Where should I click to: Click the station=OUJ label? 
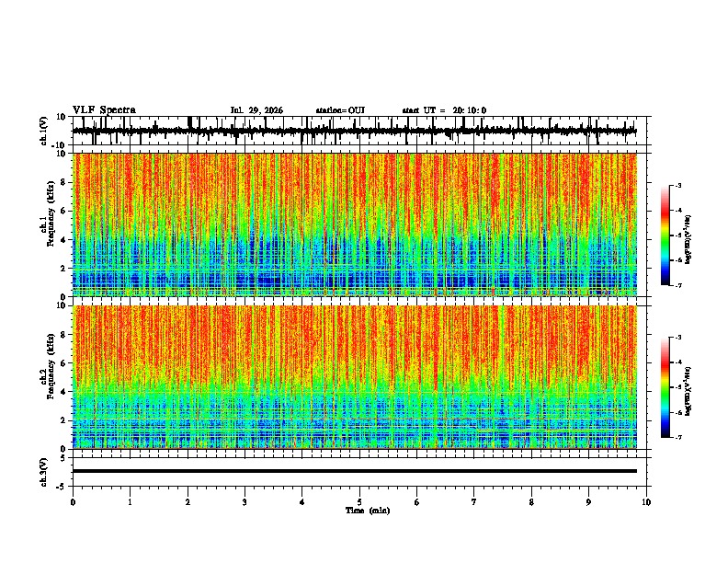(x=340, y=110)
